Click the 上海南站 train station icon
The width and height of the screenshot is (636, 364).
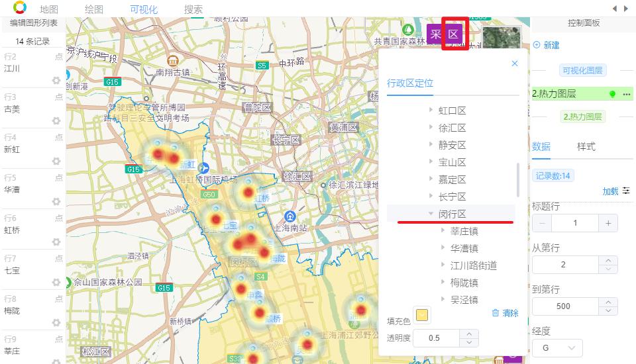(290, 216)
